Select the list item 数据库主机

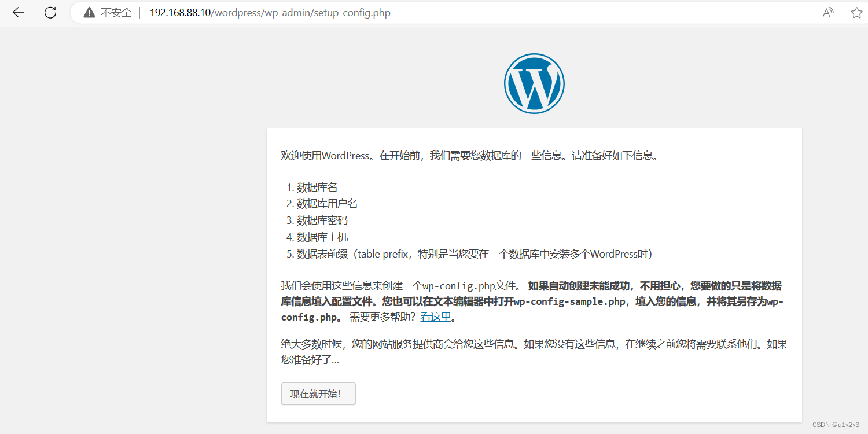coord(322,237)
